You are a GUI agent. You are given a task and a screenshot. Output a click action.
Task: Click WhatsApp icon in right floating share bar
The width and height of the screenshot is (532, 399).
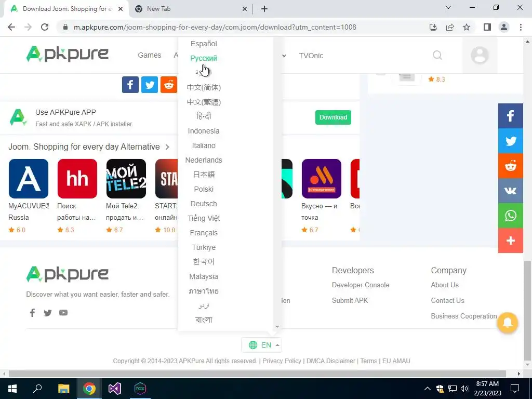[510, 216]
